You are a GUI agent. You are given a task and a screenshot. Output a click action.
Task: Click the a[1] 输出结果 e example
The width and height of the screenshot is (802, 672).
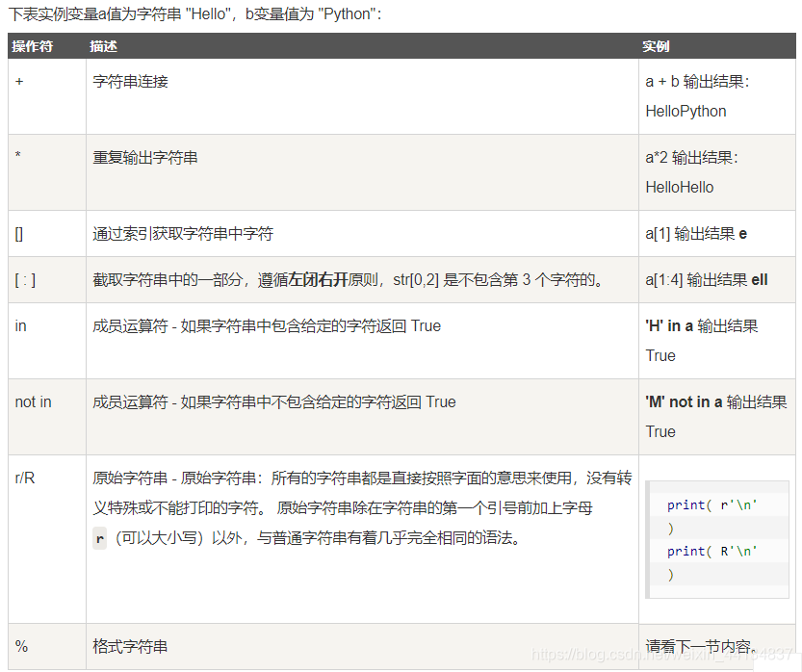tap(696, 234)
